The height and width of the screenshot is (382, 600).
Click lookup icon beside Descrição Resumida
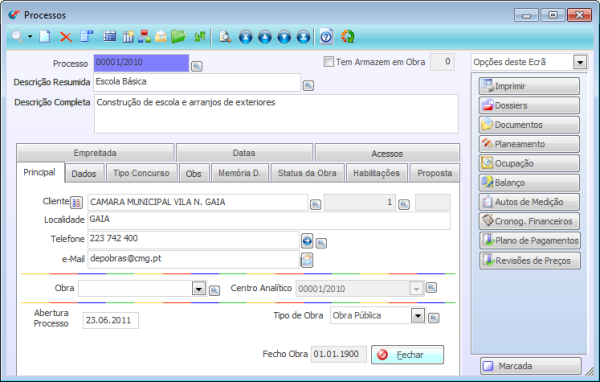click(x=308, y=85)
